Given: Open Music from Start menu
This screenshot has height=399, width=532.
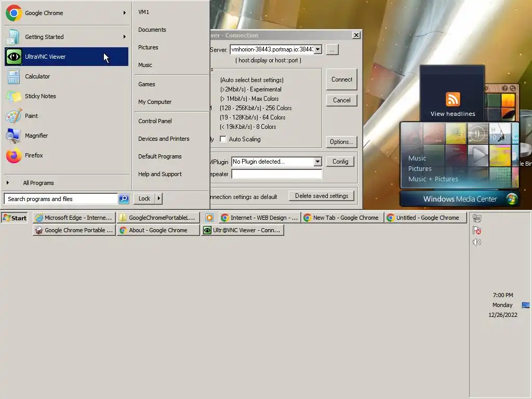Looking at the screenshot, I should coord(145,65).
